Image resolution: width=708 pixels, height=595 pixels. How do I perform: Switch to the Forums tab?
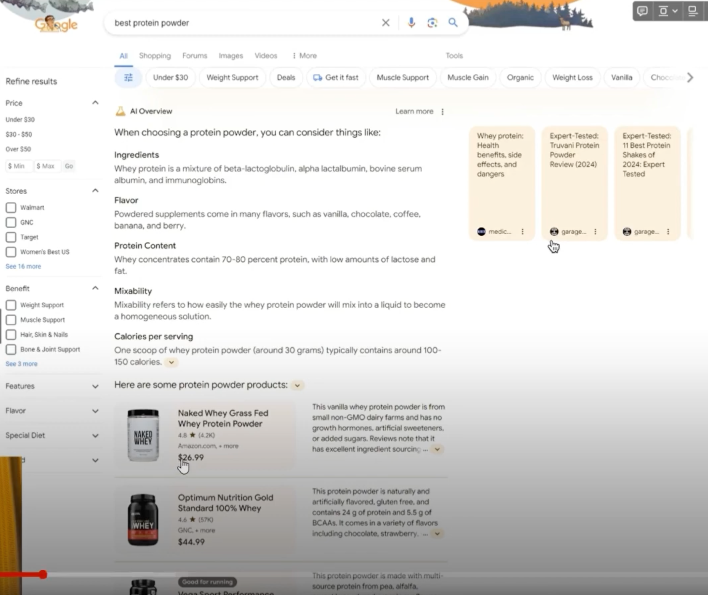[195, 56]
